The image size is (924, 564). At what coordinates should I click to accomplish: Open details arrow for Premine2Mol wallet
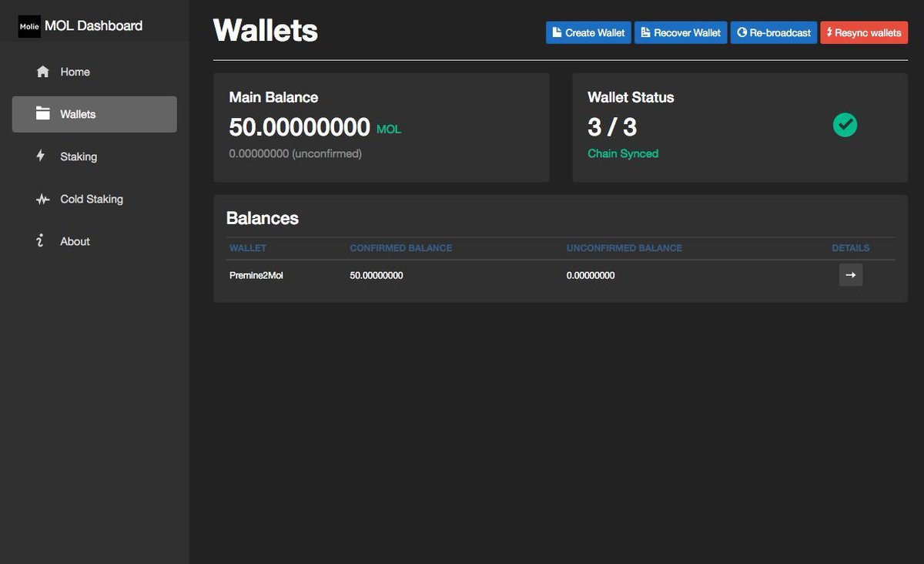click(x=850, y=274)
